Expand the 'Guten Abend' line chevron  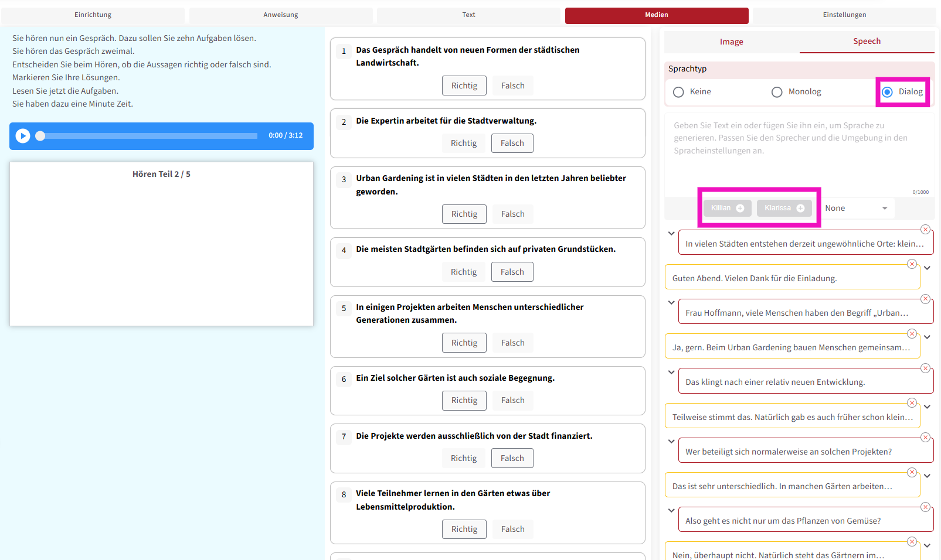click(x=927, y=268)
